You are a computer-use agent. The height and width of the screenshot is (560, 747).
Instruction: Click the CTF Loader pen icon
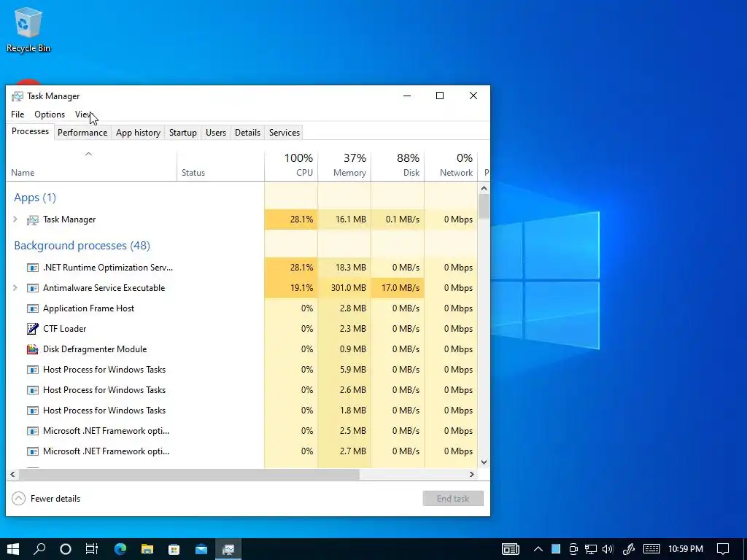pyautogui.click(x=32, y=329)
